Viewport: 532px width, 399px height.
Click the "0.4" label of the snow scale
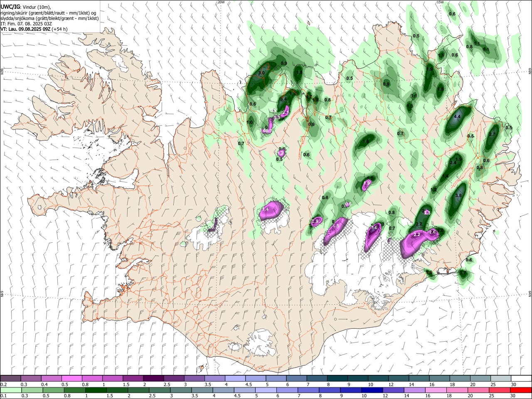tap(44, 384)
